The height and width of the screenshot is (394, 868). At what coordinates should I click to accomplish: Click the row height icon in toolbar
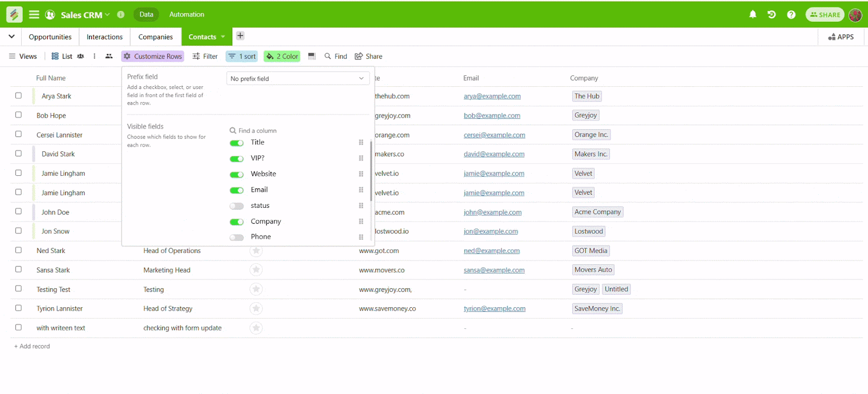(x=311, y=56)
